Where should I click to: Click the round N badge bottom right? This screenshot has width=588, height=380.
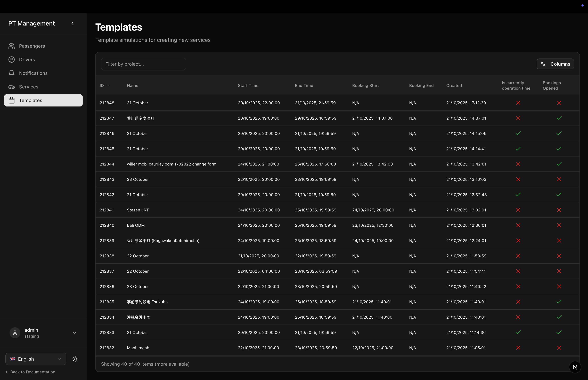click(x=575, y=367)
